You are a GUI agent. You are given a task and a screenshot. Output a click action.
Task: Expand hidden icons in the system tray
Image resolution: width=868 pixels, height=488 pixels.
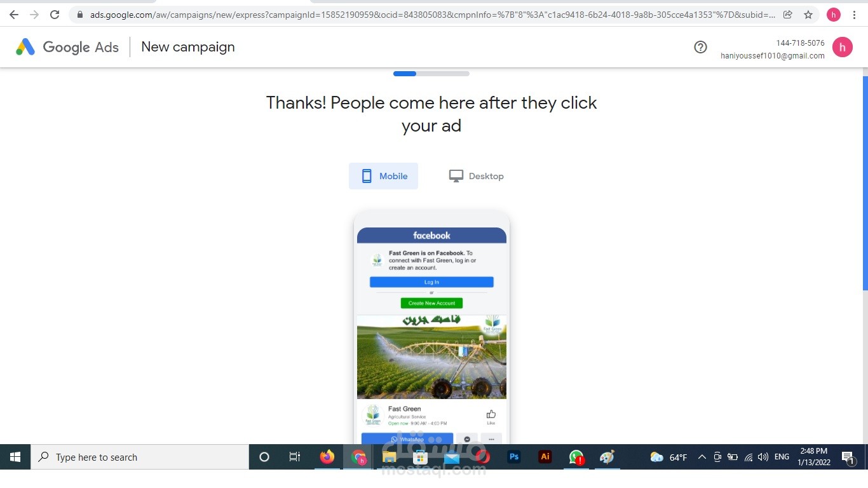click(x=702, y=456)
